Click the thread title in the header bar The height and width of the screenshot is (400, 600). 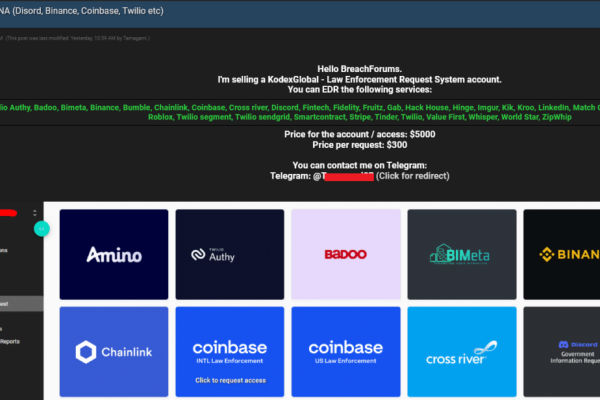[x=82, y=11]
